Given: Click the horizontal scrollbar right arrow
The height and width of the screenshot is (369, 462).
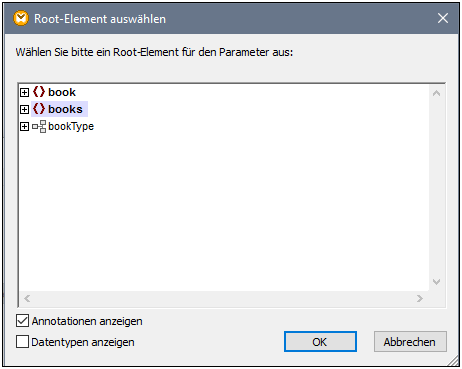Looking at the screenshot, I should [x=420, y=298].
